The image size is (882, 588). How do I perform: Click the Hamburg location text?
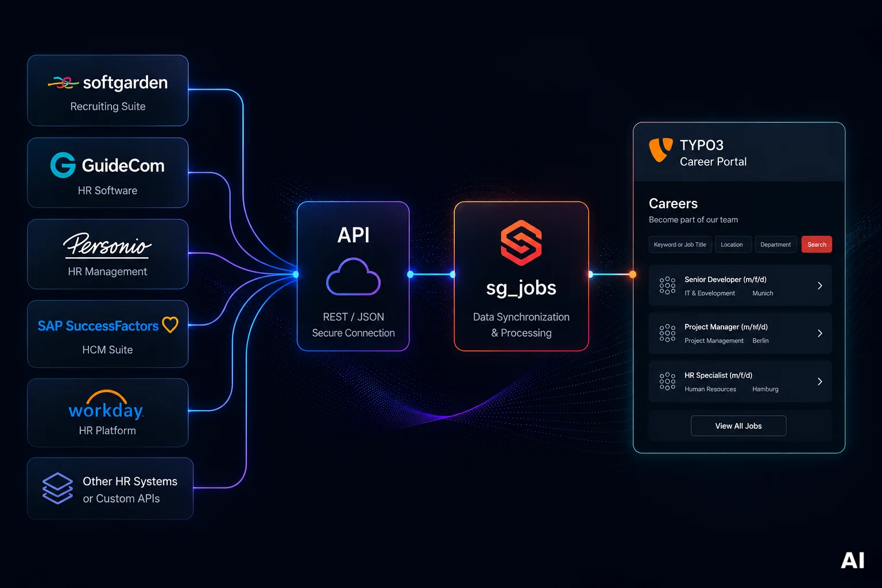click(765, 389)
